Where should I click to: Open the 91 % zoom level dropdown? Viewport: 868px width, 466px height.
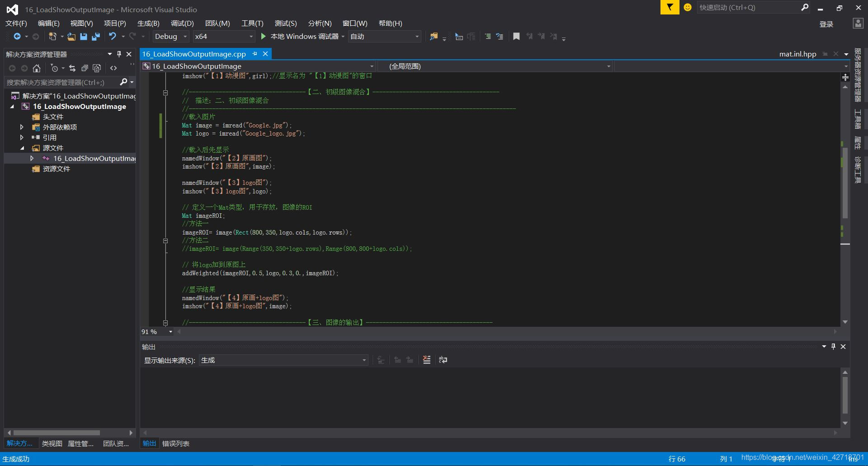[157, 332]
